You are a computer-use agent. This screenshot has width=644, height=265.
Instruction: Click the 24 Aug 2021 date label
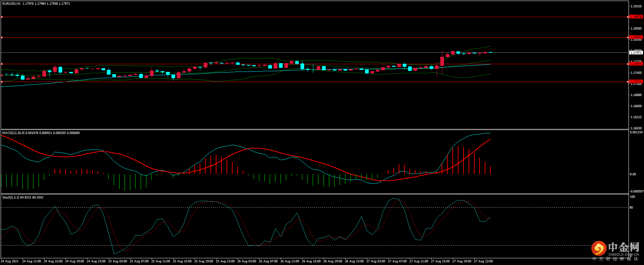click(x=10, y=261)
